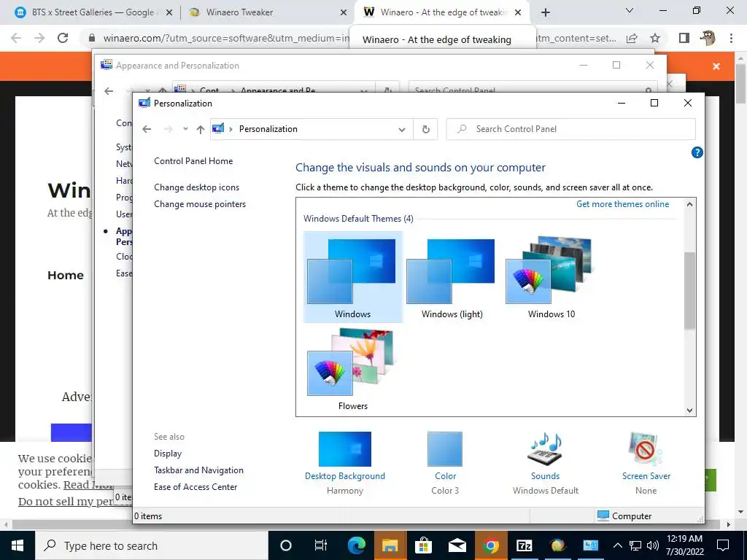Reload the Chrome page
The image size is (747, 560).
coord(63,38)
